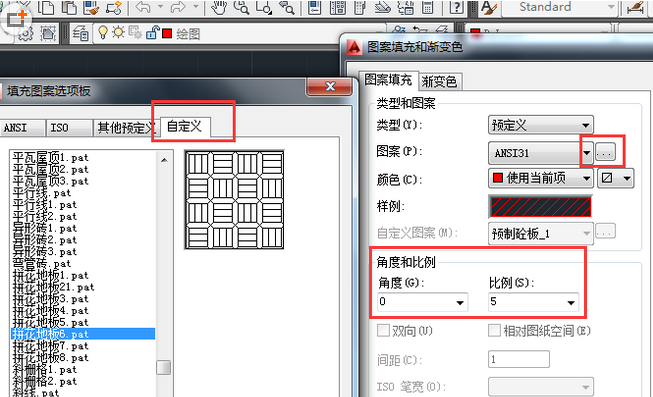Open the Pattern dropdown showing ANSI31
This screenshot has height=397, width=653.
541,153
